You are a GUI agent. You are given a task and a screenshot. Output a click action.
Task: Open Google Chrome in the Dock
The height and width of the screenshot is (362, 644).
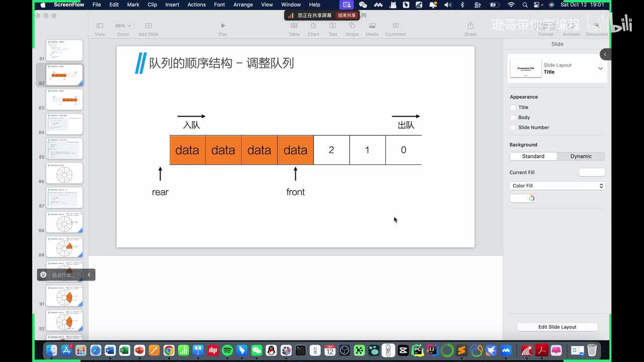coord(169,350)
